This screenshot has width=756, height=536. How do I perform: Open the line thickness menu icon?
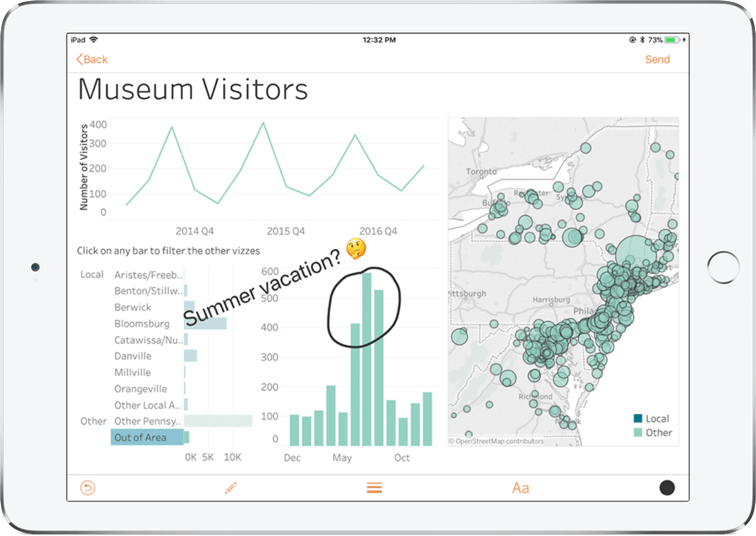(375, 488)
